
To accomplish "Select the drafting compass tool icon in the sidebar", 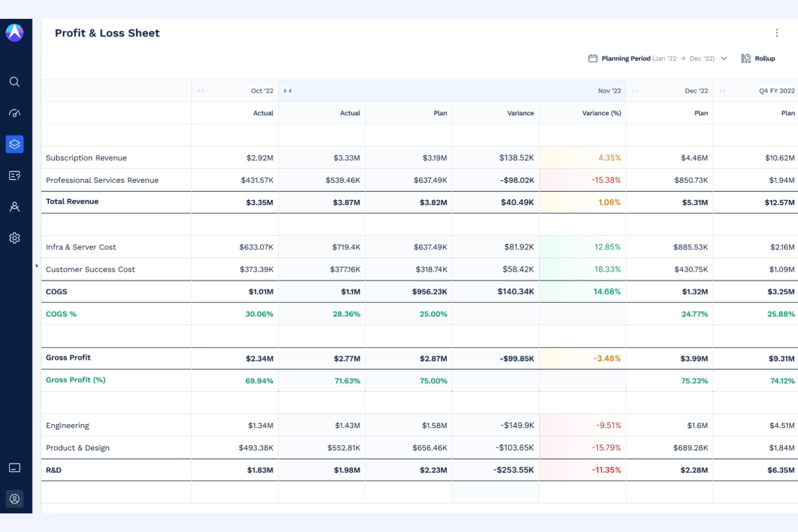I will point(15,206).
